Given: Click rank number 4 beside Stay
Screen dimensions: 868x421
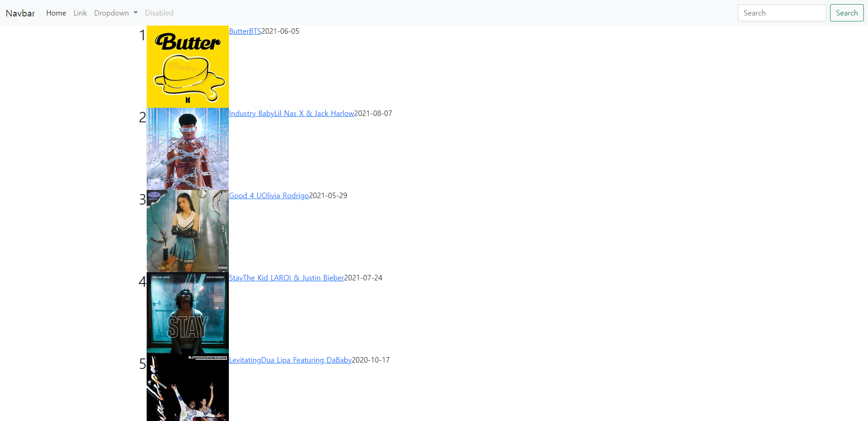Looking at the screenshot, I should point(143,282).
